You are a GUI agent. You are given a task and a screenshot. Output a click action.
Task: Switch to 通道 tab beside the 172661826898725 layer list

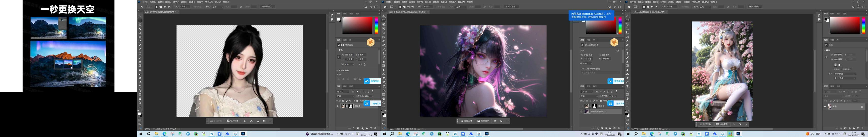(588, 86)
